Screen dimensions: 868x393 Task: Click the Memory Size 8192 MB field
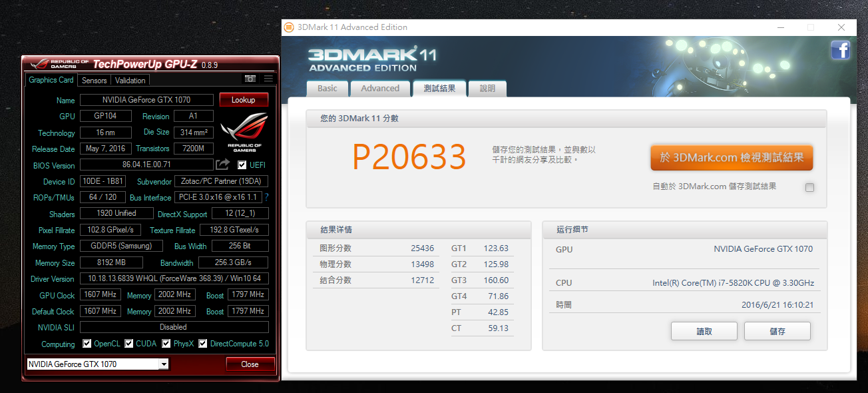tap(111, 262)
